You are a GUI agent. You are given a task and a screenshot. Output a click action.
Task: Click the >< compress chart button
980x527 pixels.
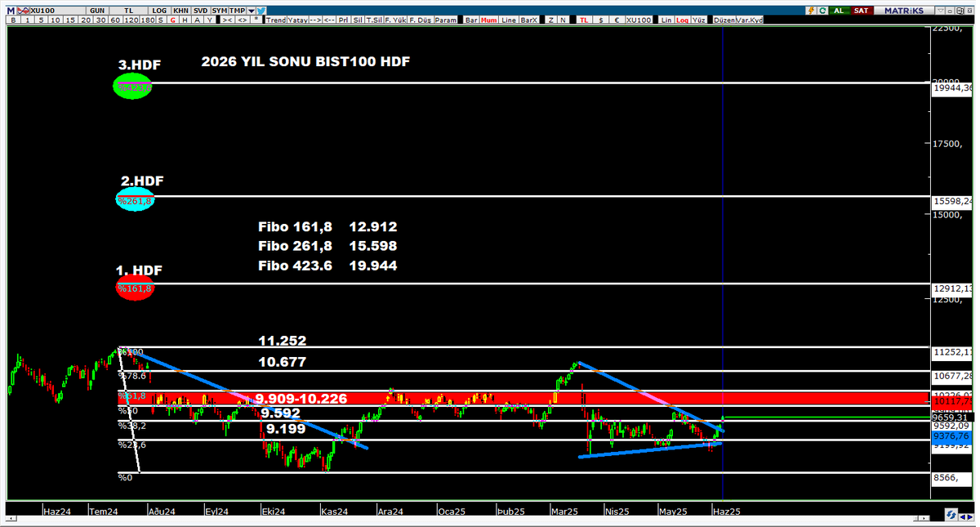pyautogui.click(x=227, y=20)
